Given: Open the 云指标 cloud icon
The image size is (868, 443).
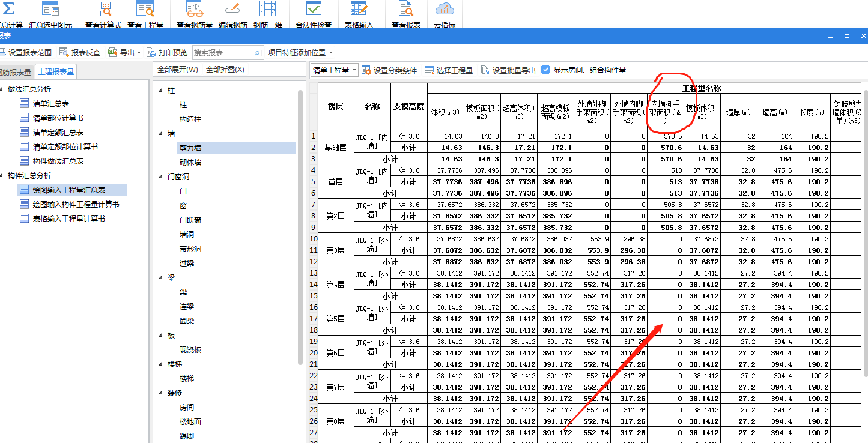Looking at the screenshot, I should coord(445,8).
